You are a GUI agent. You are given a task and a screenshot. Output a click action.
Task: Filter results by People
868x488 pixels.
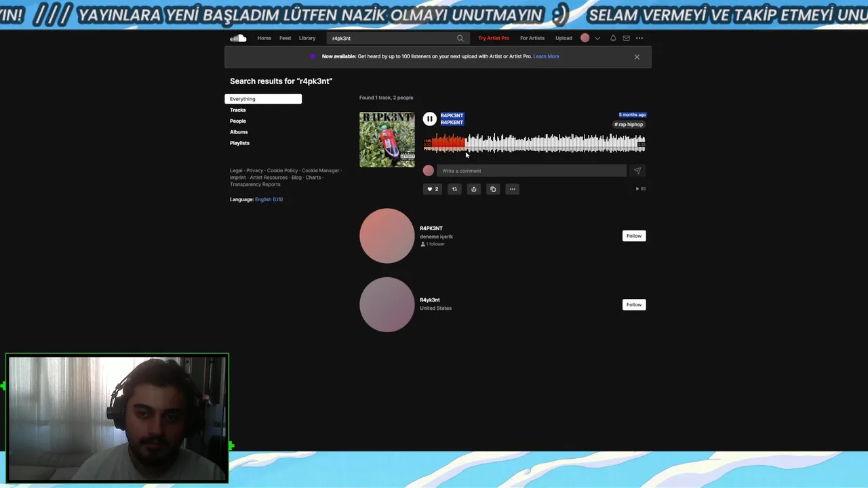point(238,121)
